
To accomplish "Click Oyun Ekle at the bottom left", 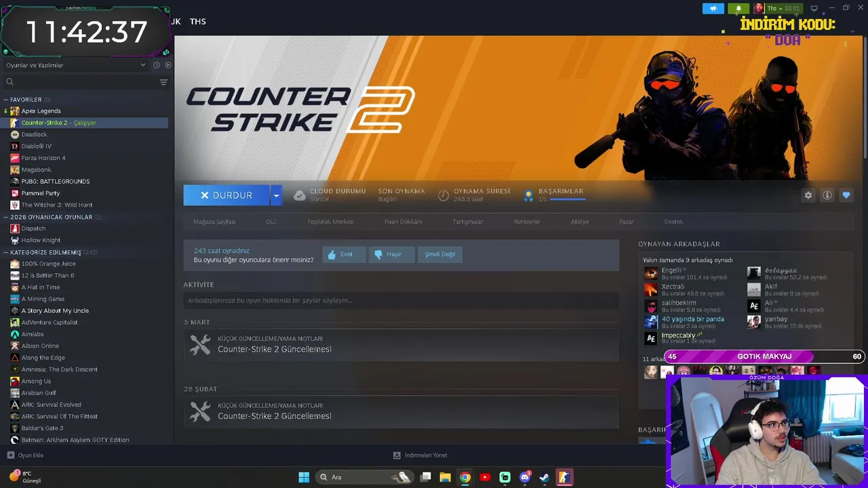I will click(x=25, y=455).
